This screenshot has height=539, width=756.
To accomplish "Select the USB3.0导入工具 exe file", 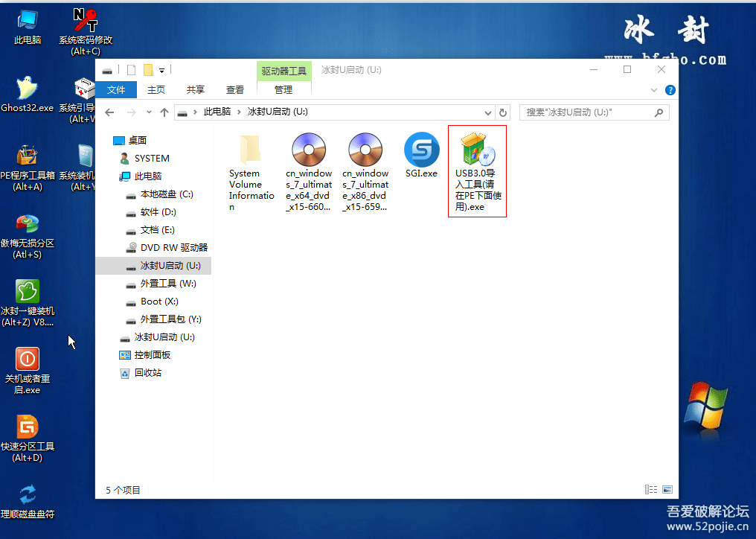I will pyautogui.click(x=477, y=171).
